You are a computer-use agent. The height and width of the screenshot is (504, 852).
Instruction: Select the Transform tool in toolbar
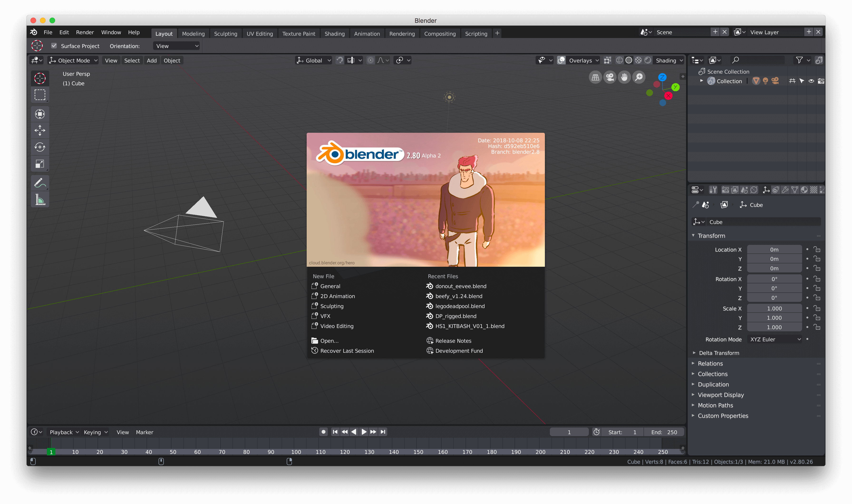[40, 114]
